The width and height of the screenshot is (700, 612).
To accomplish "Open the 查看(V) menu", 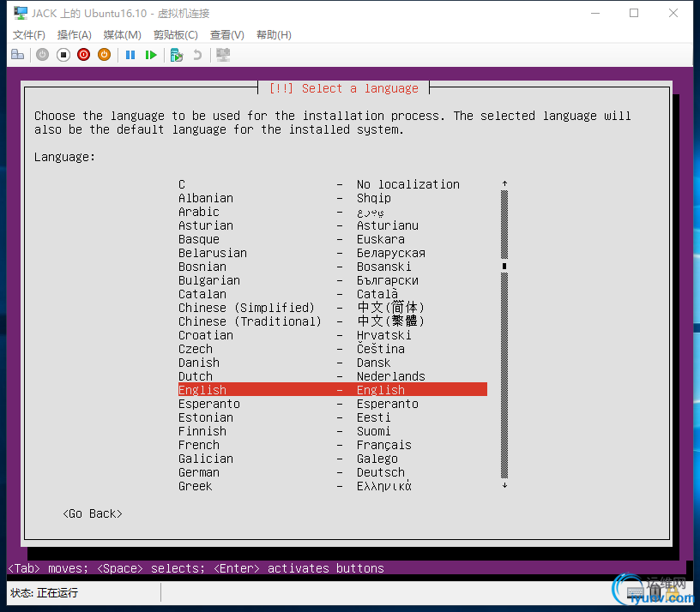I will pos(226,35).
